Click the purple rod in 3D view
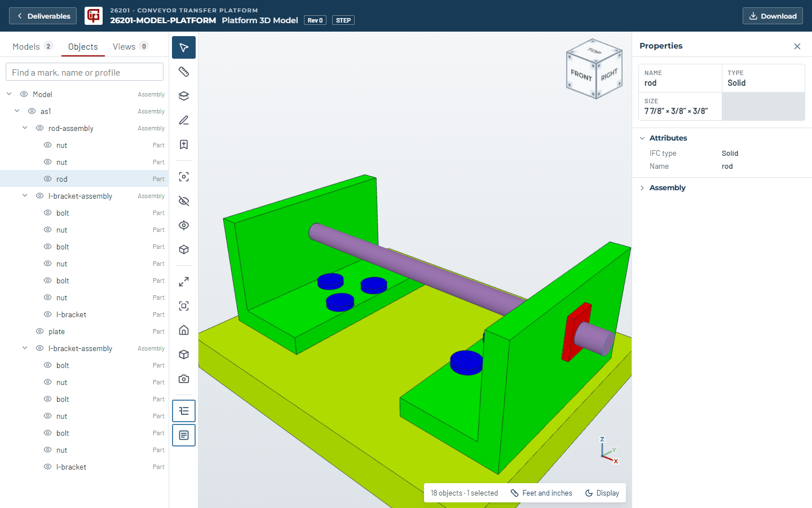The height and width of the screenshot is (508, 812). pos(417,269)
